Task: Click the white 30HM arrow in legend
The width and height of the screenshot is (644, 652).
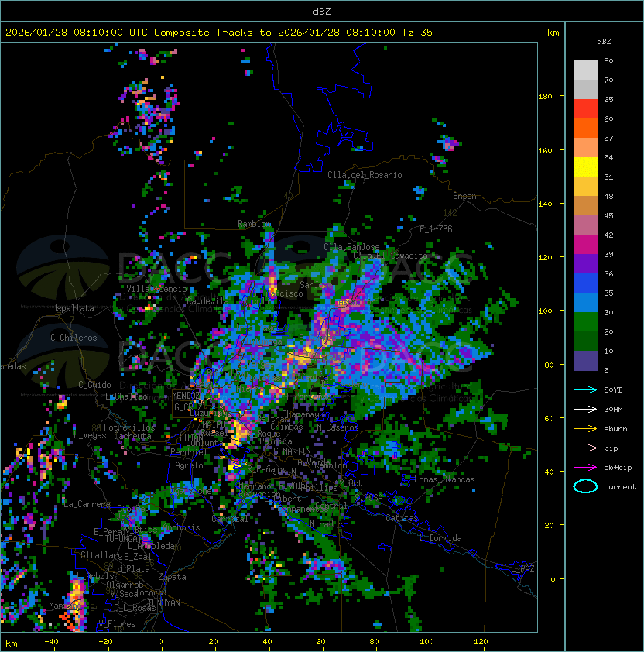Action: coord(585,409)
